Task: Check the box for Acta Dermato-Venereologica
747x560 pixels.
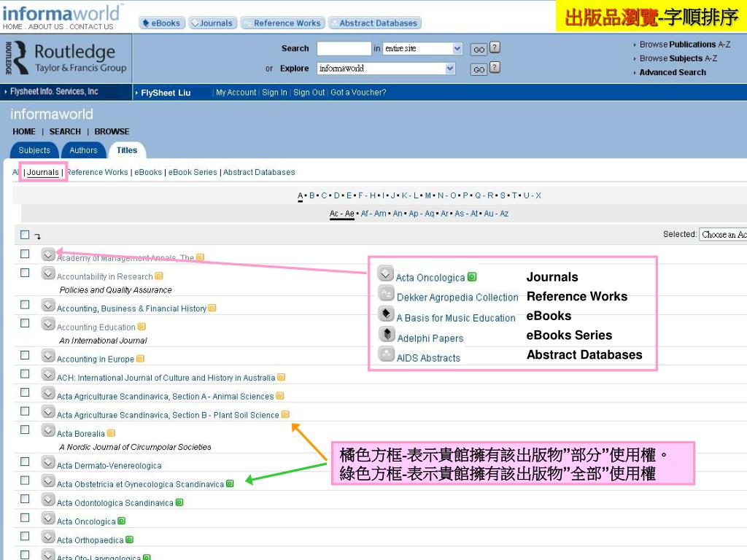Action: click(x=25, y=462)
